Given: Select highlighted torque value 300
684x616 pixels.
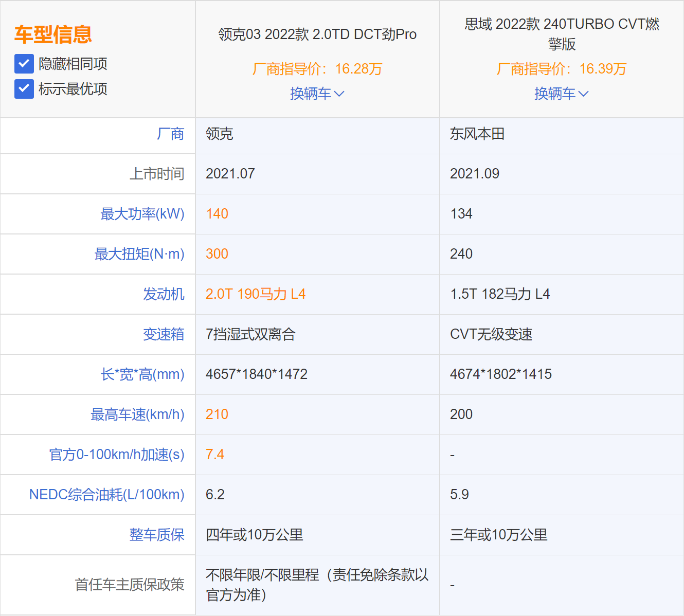Looking at the screenshot, I should 217,254.
